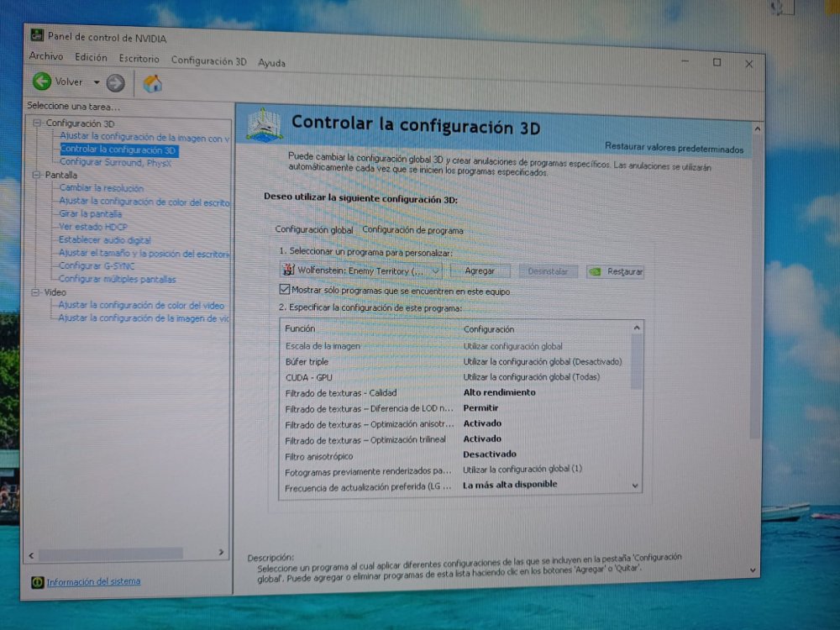Click Fotogramas previamente renderizados row
Viewport: 840px width, 630px height.
(455, 470)
